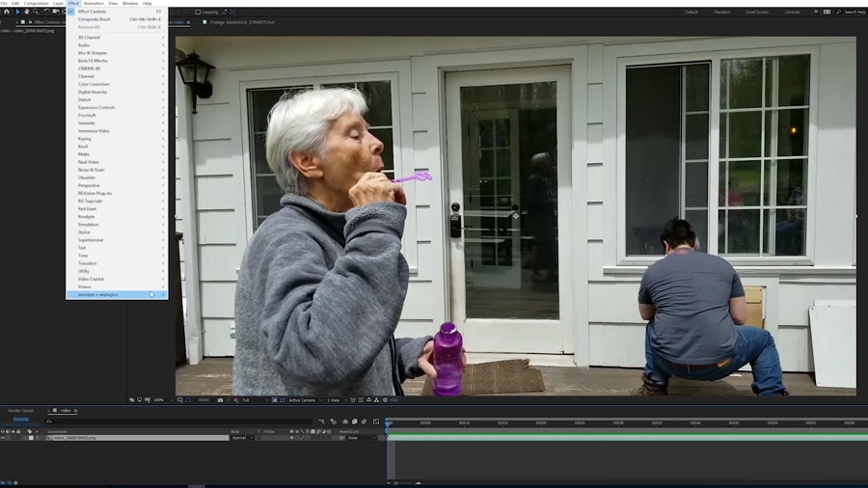Screen dimensions: 868x488
Task: Open the layer blend mode Normal dropdown
Action: pos(242,438)
